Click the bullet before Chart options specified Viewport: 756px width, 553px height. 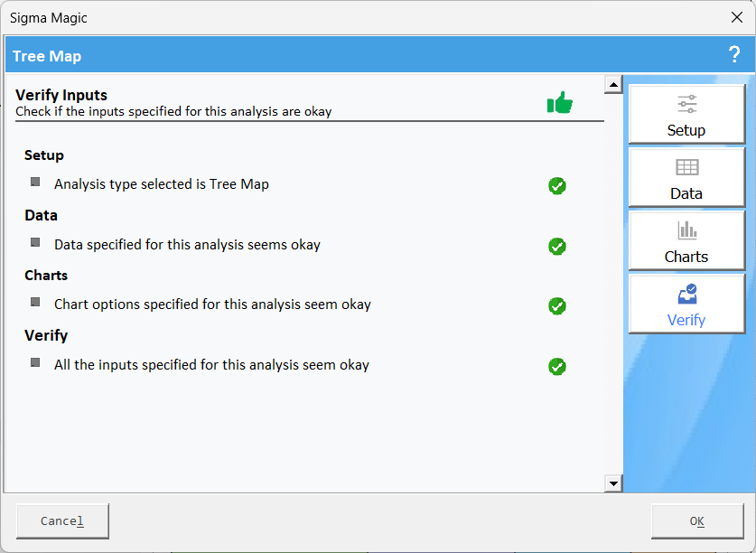coord(35,302)
